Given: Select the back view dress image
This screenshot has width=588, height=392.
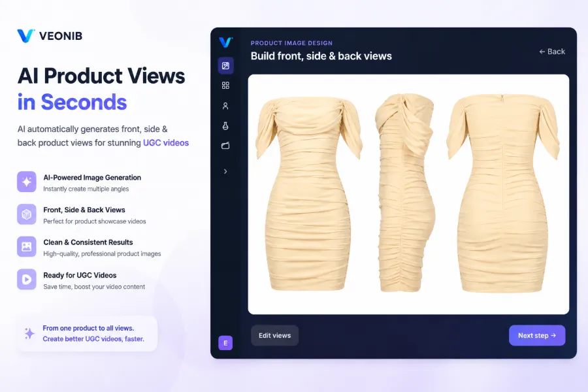Looking at the screenshot, I should coord(503,193).
